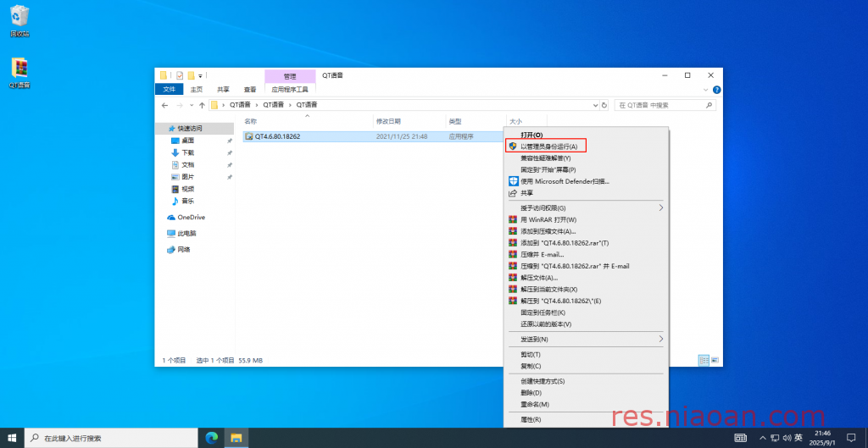The height and width of the screenshot is (448, 868).
Task: Open the 文件 ribbon tab
Action: click(x=170, y=89)
